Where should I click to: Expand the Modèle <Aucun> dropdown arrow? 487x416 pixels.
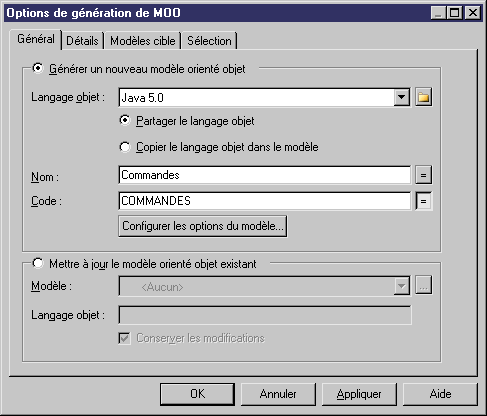click(402, 286)
